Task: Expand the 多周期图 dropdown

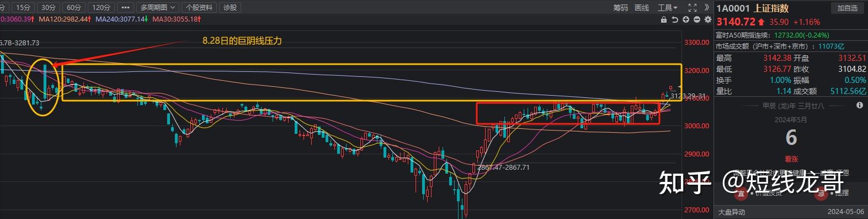Action: pos(157,7)
